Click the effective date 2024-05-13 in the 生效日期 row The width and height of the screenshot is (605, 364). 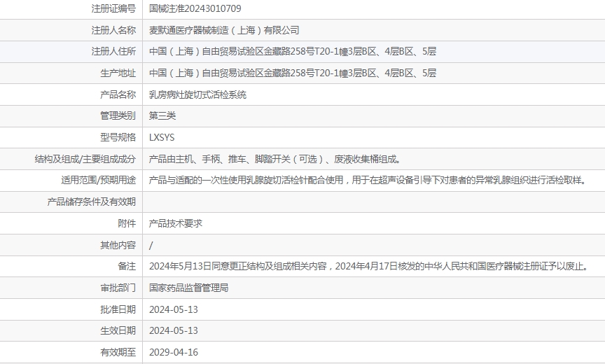click(174, 330)
